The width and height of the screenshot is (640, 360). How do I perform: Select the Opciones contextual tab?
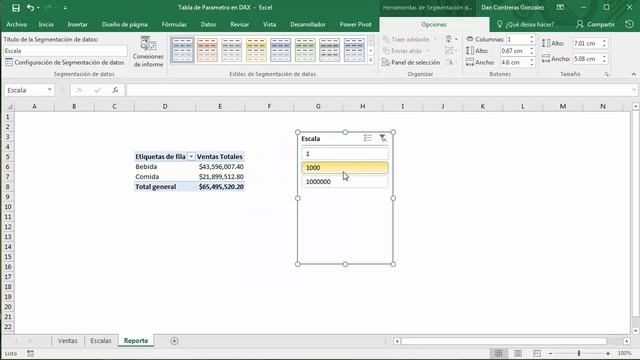(434, 24)
